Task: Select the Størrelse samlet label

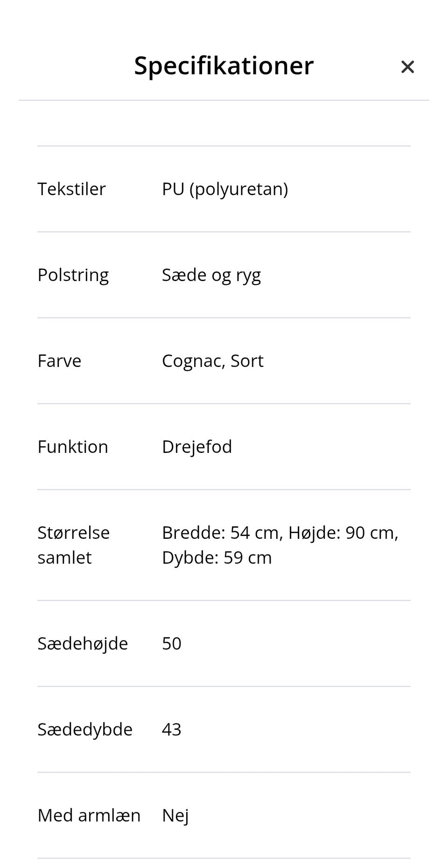Action: [x=73, y=544]
